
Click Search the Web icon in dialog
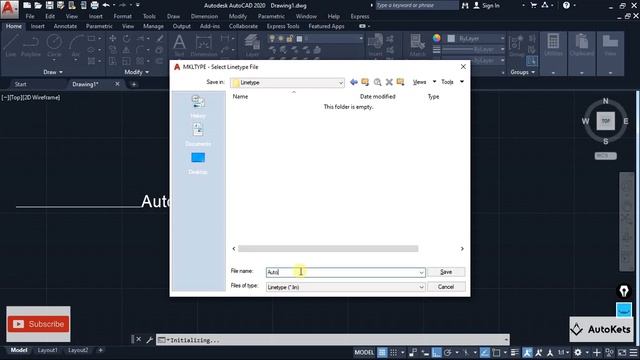click(378, 82)
